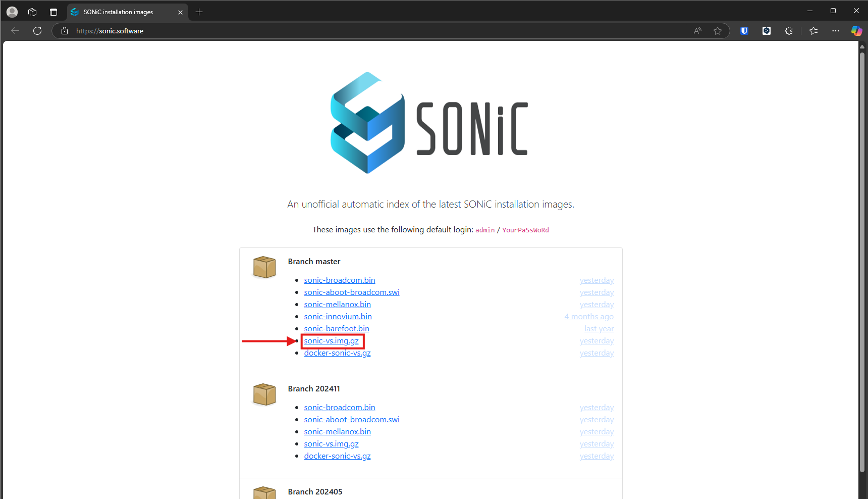
Task: Click docker-sonic-vs.gz in Branch 202411
Action: click(x=337, y=456)
